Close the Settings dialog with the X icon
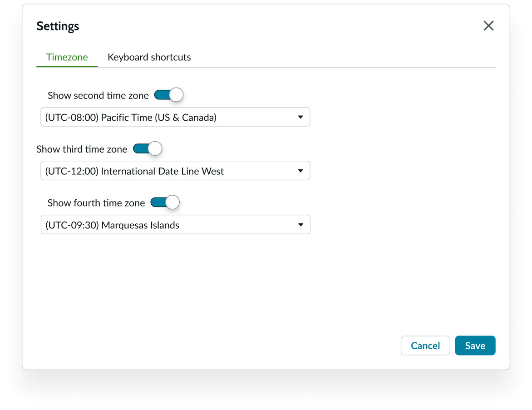 click(x=488, y=26)
